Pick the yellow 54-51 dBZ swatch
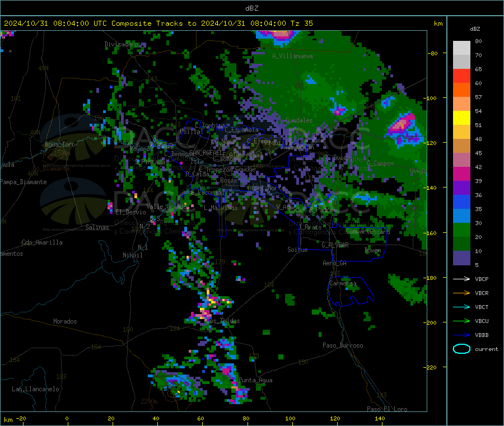Viewport: 504px width, 426px height. (461, 118)
